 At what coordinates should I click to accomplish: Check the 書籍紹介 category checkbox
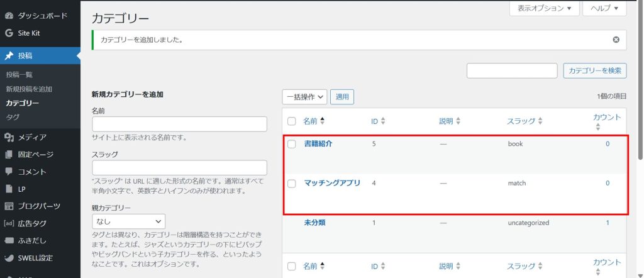291,144
